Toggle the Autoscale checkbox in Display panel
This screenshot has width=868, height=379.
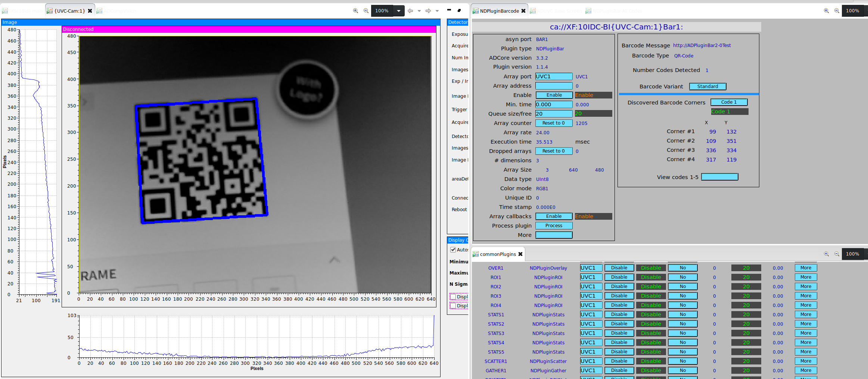coord(453,250)
